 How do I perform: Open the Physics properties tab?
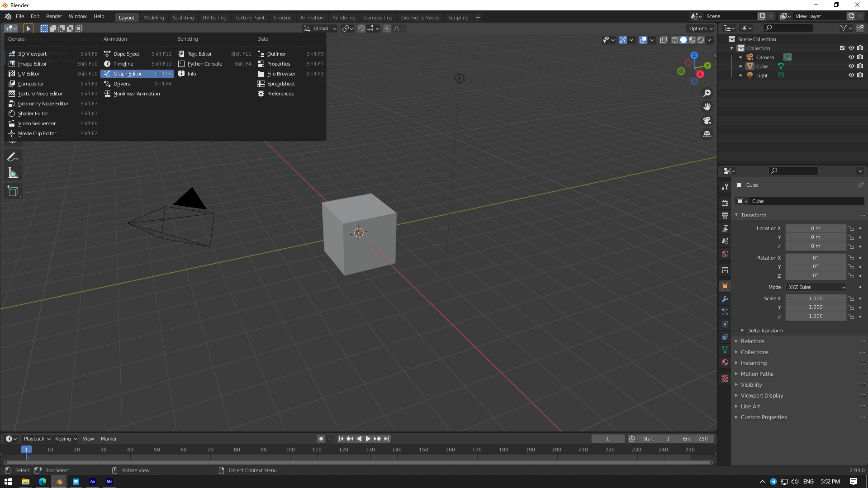coord(725,324)
